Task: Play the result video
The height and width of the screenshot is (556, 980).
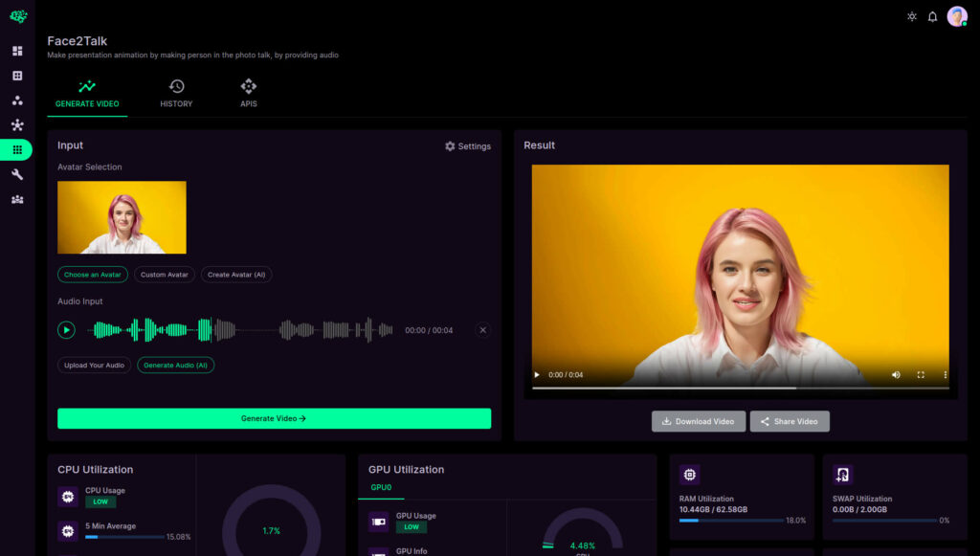Action: 537,375
